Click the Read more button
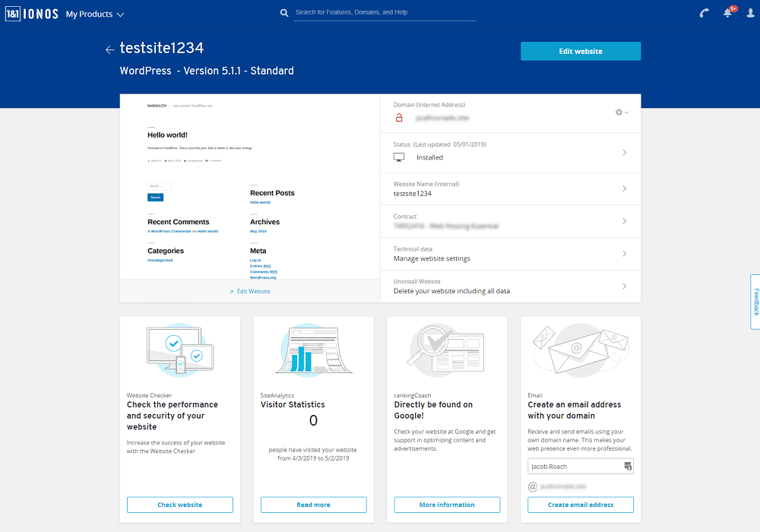760x532 pixels. pos(314,505)
